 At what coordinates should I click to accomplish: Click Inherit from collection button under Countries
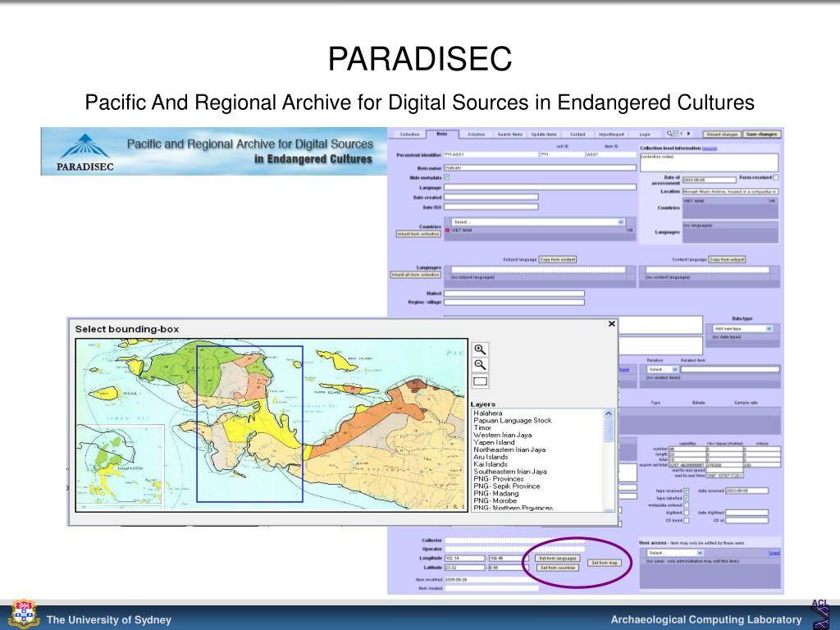point(418,234)
